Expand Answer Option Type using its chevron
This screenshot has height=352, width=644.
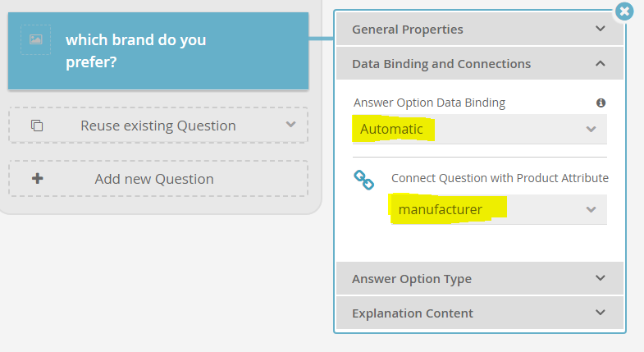click(601, 279)
